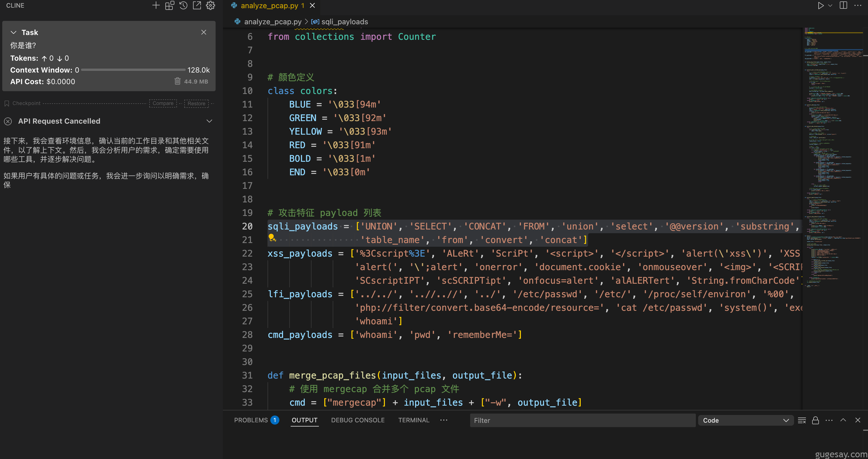Open panel more actions ellipsis

[x=829, y=420]
